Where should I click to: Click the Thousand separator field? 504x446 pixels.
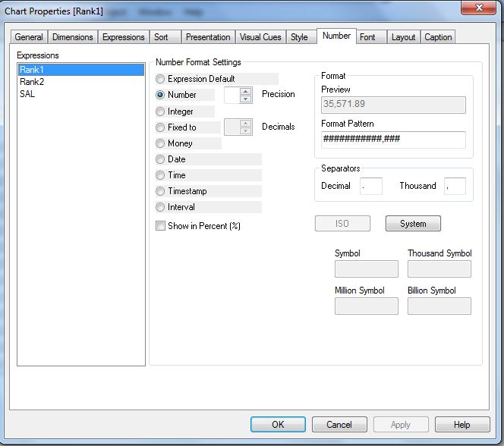click(455, 187)
